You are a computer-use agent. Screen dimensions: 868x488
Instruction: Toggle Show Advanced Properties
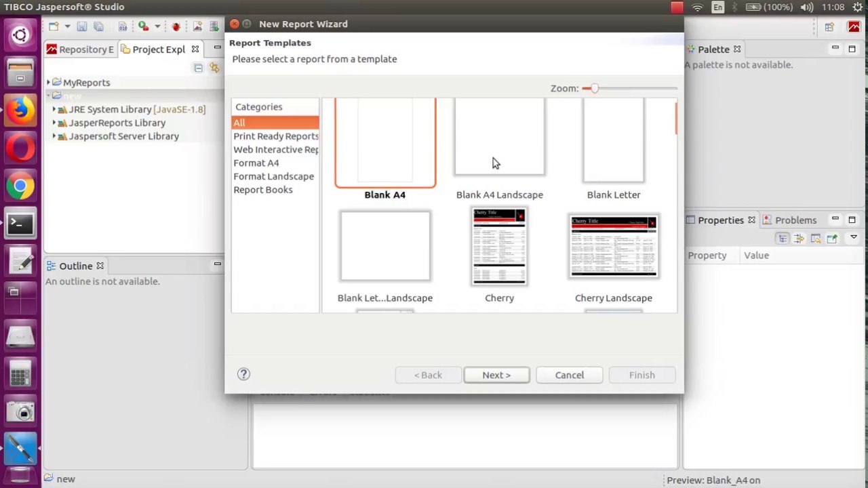[799, 239]
